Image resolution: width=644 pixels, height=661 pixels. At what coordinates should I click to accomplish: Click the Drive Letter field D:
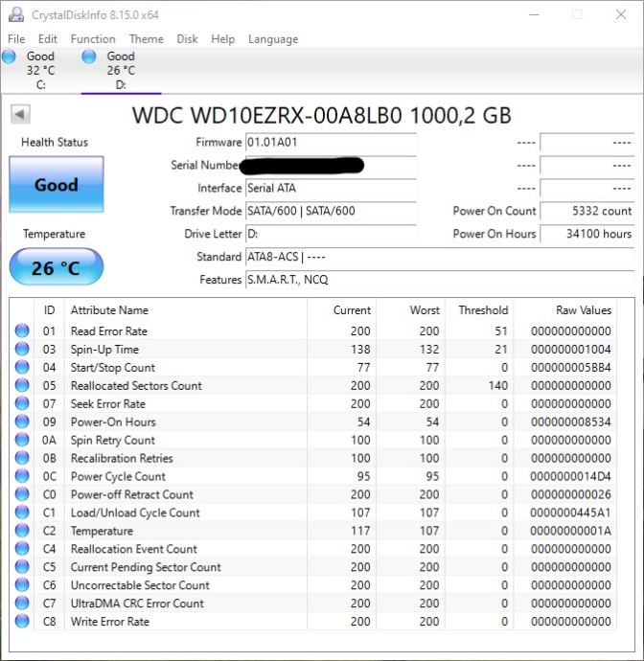[x=331, y=233]
